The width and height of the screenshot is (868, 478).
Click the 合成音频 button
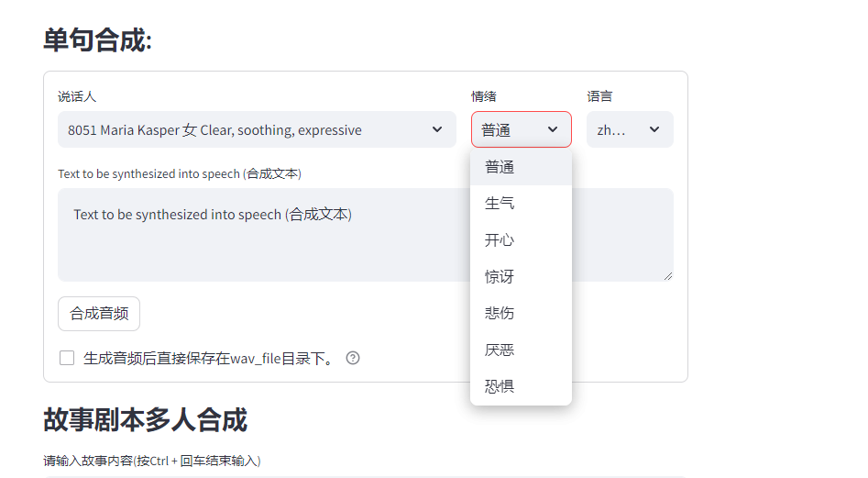[99, 314]
